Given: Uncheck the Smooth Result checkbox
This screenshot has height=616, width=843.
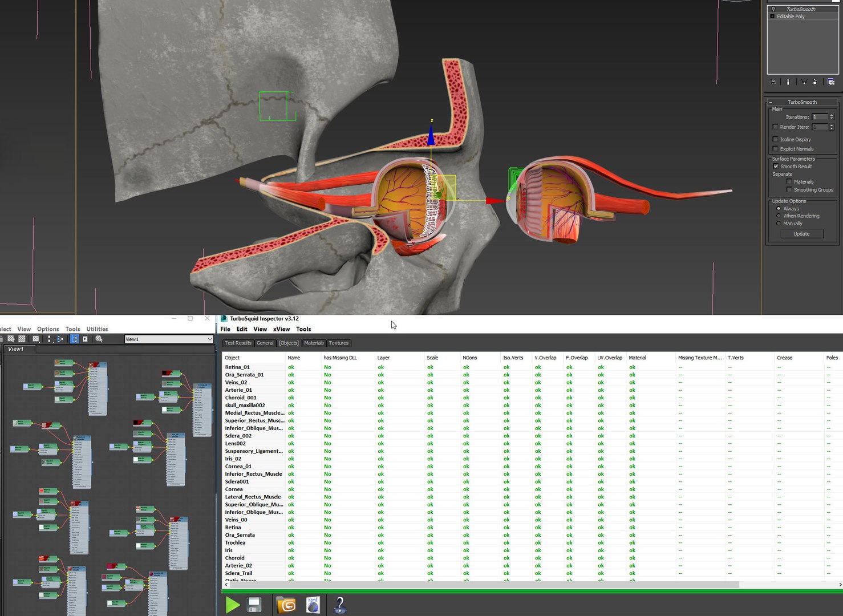Looking at the screenshot, I should (776, 167).
